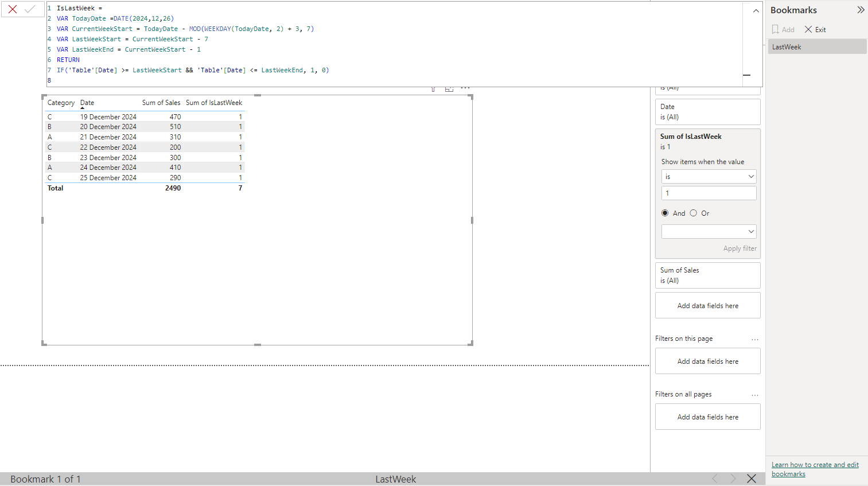Click Add data fields under visual filters

(x=707, y=306)
